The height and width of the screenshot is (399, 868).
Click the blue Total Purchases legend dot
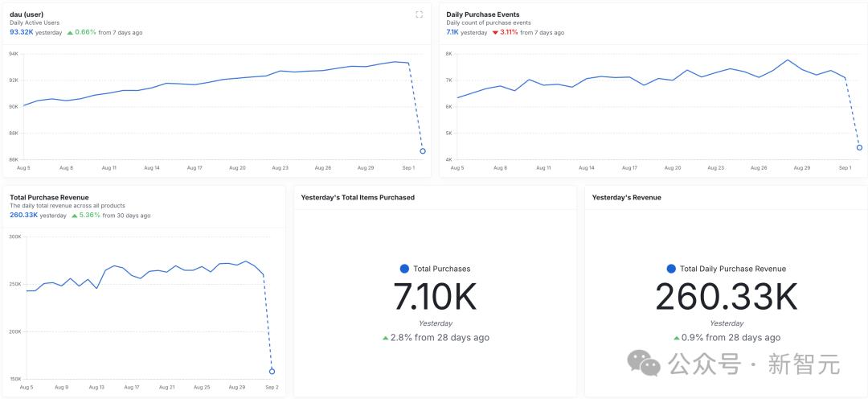point(404,269)
